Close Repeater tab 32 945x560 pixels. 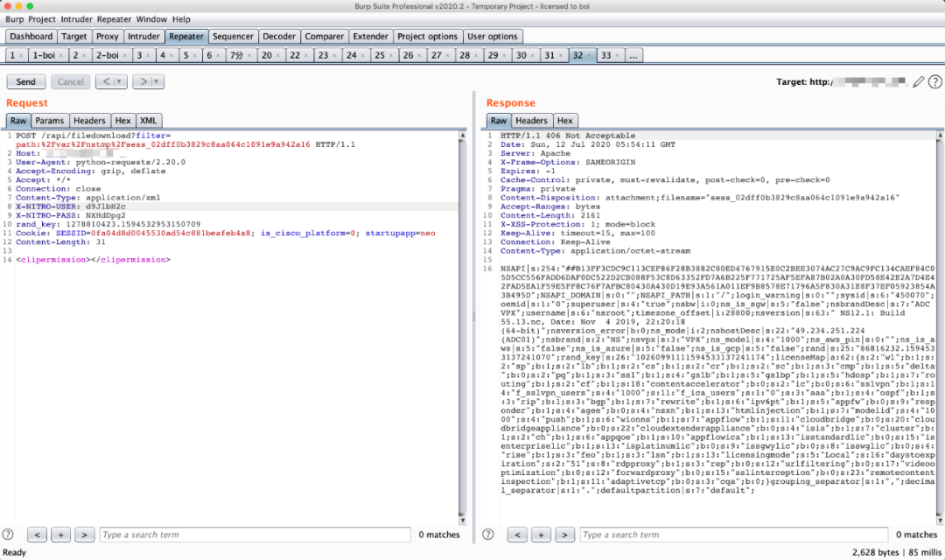[x=590, y=55]
